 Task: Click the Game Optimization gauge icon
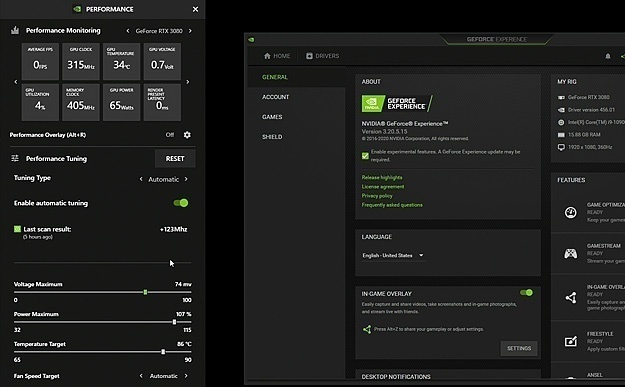tap(571, 212)
